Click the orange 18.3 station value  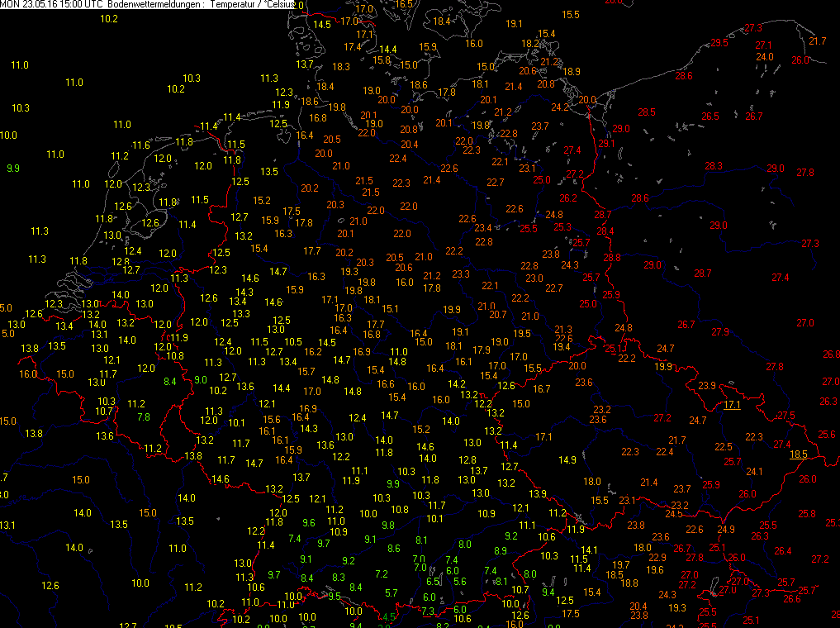341,66
